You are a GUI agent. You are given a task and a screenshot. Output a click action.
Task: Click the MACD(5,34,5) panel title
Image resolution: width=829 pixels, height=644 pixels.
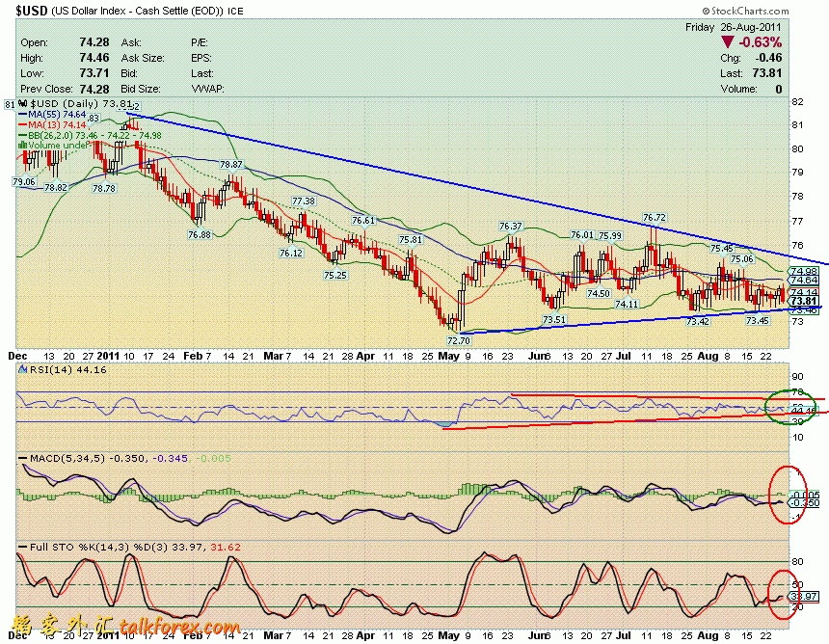(x=68, y=458)
